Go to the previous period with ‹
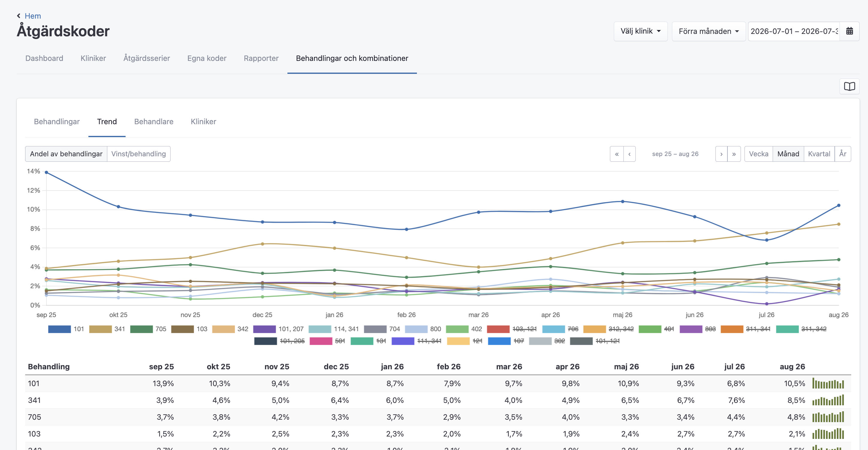The image size is (868, 450). [629, 154]
